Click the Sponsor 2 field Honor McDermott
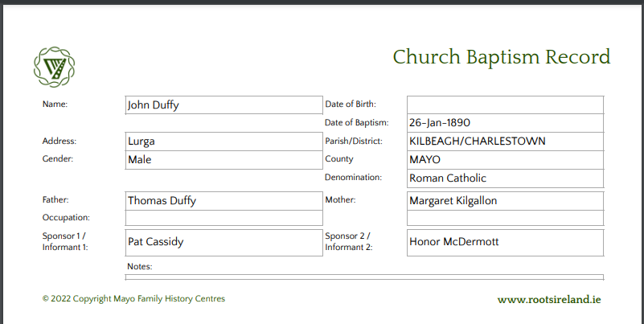This screenshot has height=324, width=644. 505,243
